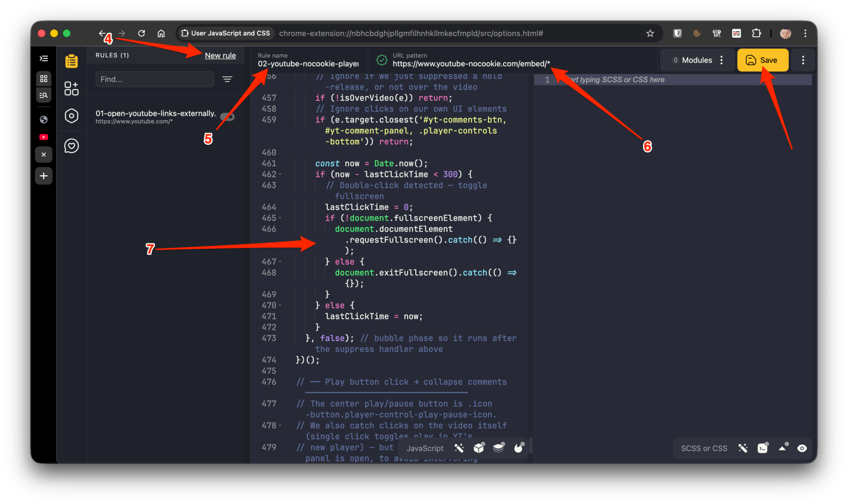Click the green URL pattern validity checkmark
848x504 pixels.
(x=382, y=60)
